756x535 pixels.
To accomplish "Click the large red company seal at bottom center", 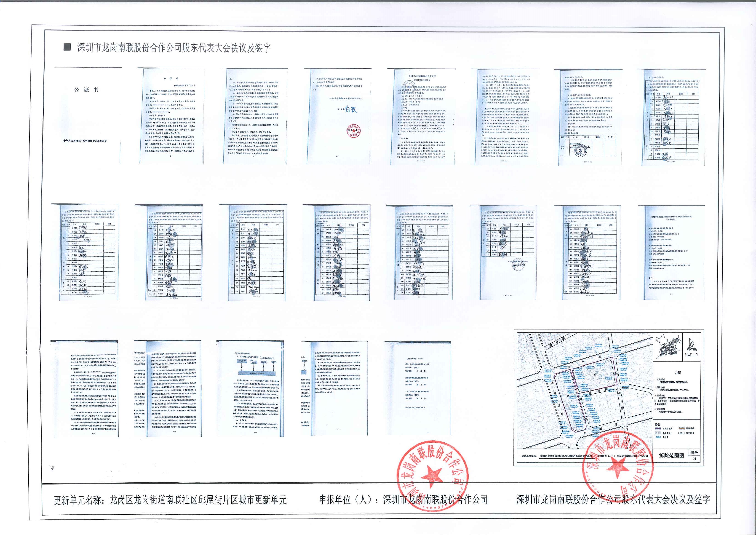I will pos(433,476).
